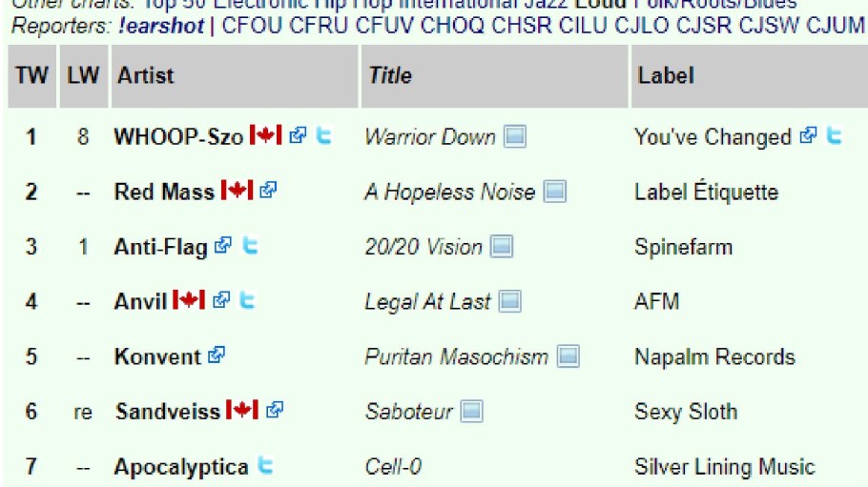Go to CFOU reporter chart
The image size is (868, 487).
tap(252, 26)
